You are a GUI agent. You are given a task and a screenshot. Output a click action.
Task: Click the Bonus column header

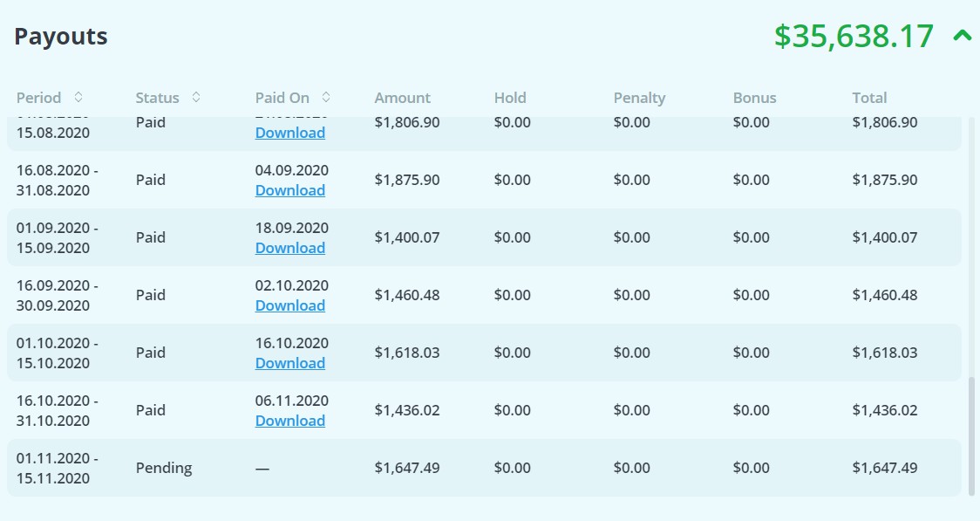click(754, 98)
